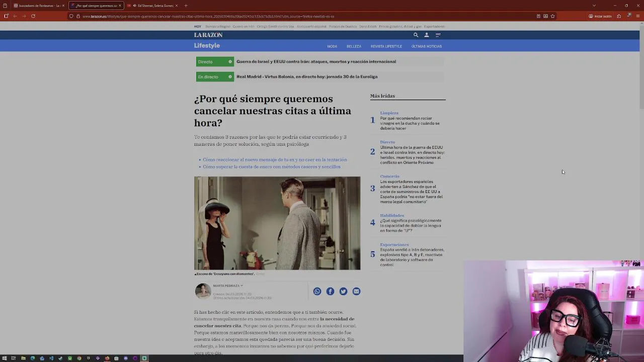Go forward with the browser forward arrow
This screenshot has width=644, height=362.
point(24,16)
